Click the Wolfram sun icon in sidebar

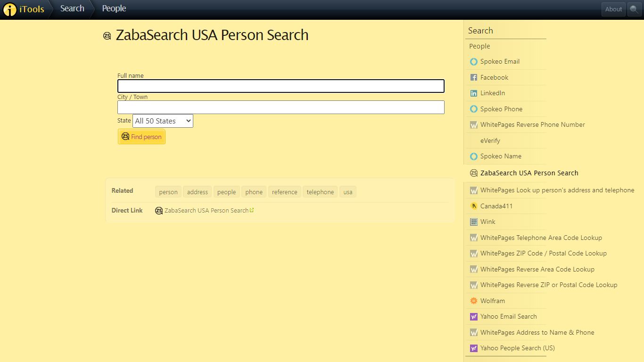pyautogui.click(x=474, y=301)
